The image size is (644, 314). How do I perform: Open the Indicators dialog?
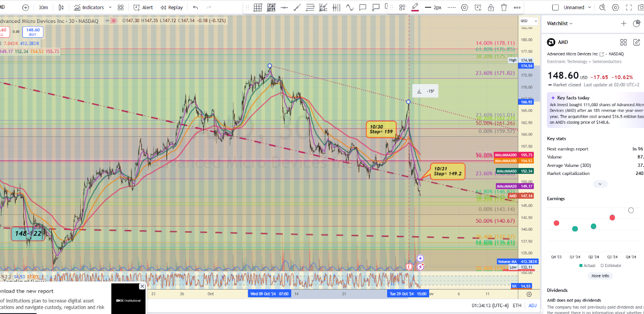[x=89, y=7]
